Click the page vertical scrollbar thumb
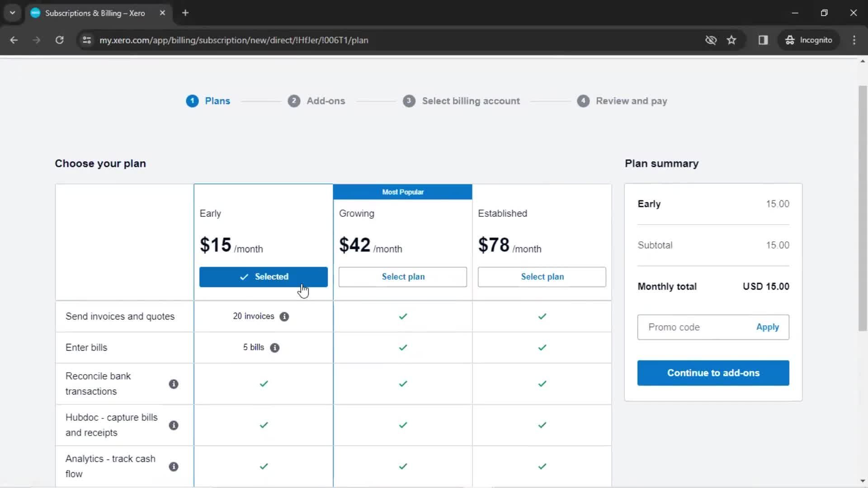Screen dimensions: 868x488 (863, 208)
